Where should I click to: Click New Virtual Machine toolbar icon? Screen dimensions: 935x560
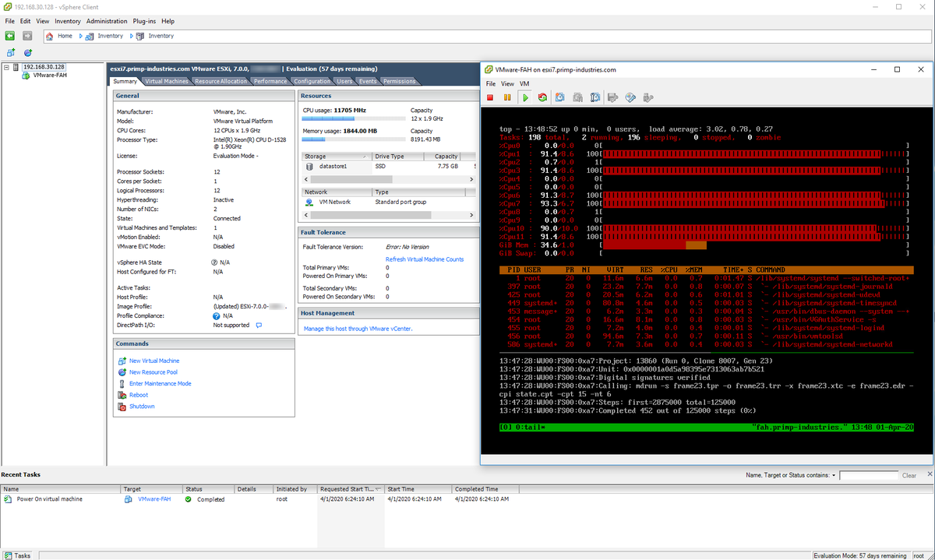point(11,52)
